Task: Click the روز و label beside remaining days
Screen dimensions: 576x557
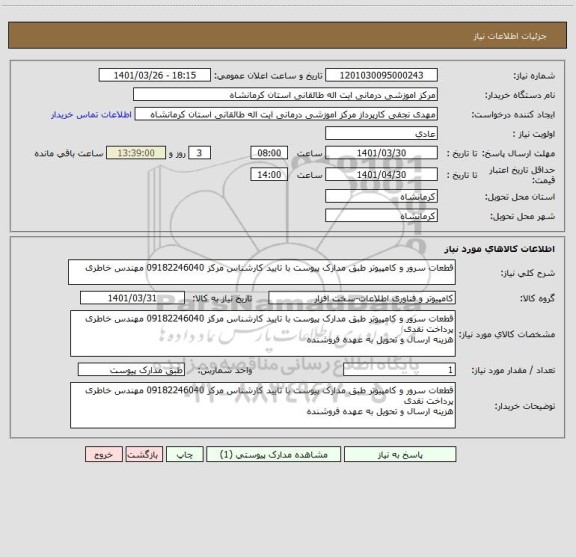Action: click(177, 153)
